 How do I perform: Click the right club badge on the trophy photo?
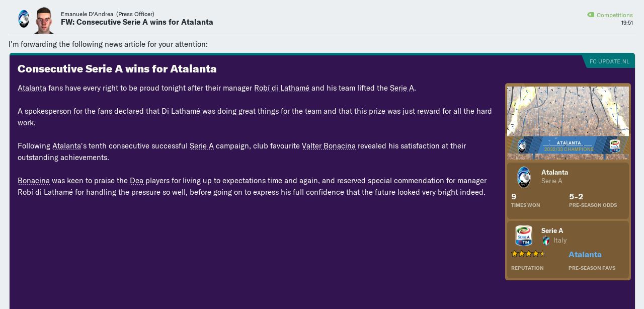(615, 146)
